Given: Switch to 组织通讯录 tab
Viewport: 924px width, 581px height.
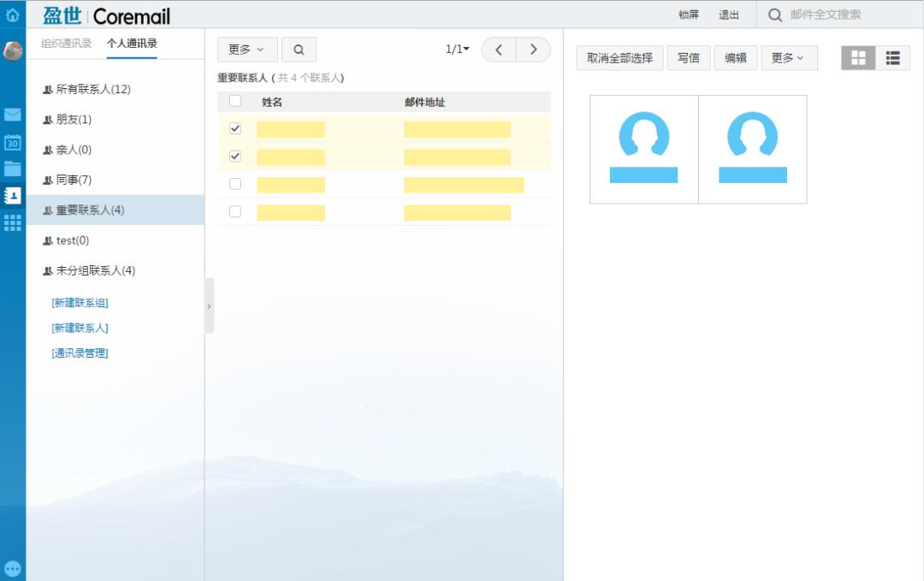Looking at the screenshot, I should [66, 44].
